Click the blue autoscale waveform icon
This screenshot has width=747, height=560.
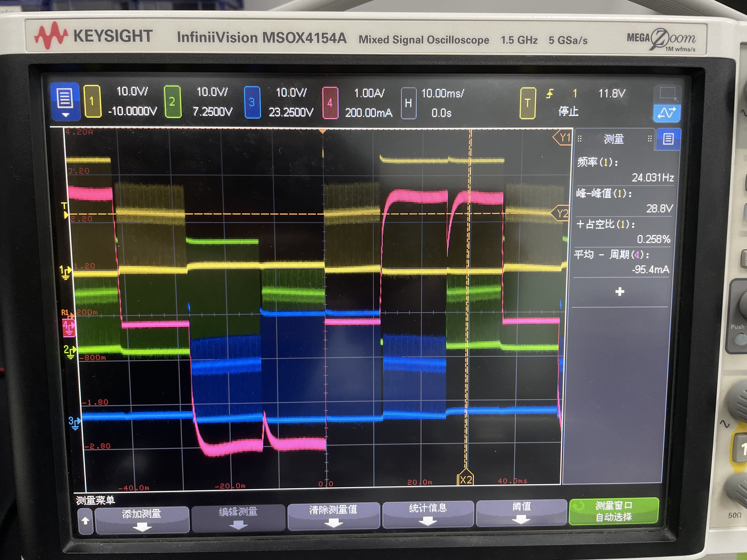667,113
